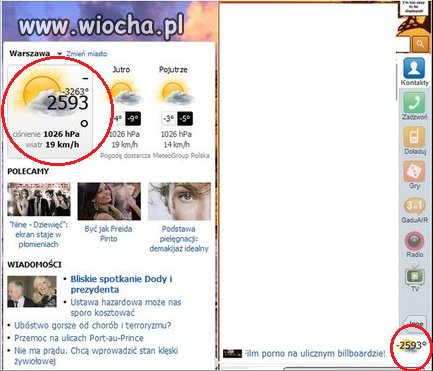Open 'Nine - Dziewięć': ekran staje w płomieniach link
Image resolution: width=433 pixels, height=371 pixels.
(39, 234)
